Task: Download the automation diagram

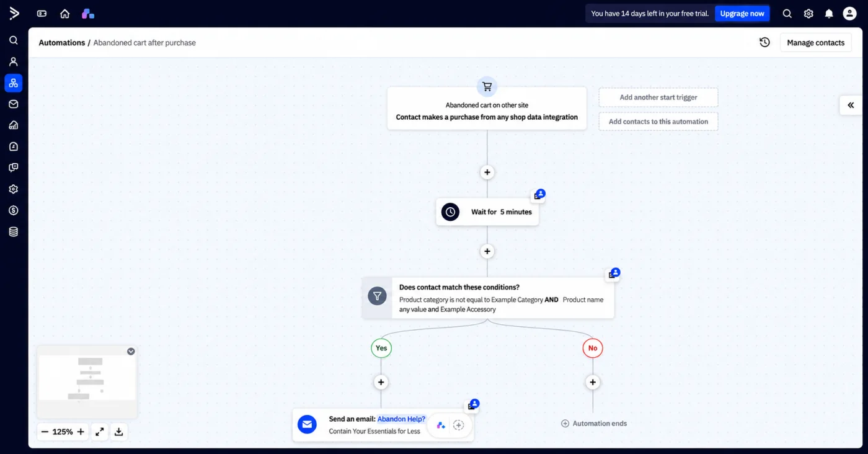Action: pos(119,432)
